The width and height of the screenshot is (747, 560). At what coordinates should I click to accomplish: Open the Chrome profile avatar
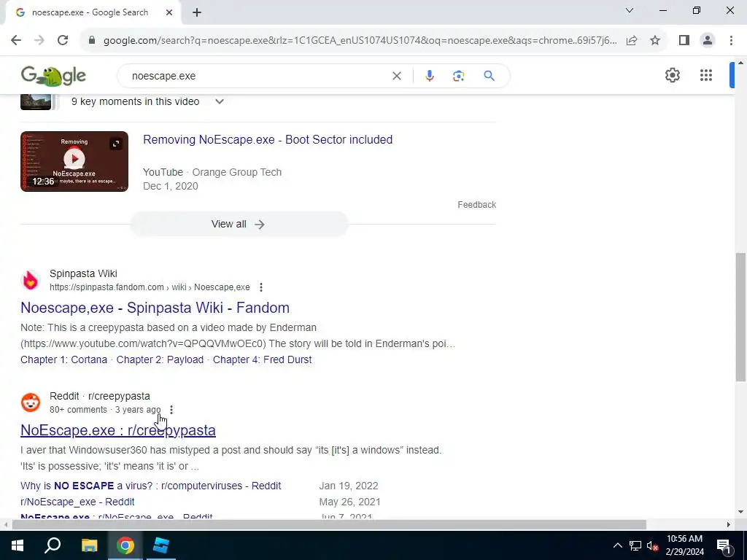(x=708, y=41)
